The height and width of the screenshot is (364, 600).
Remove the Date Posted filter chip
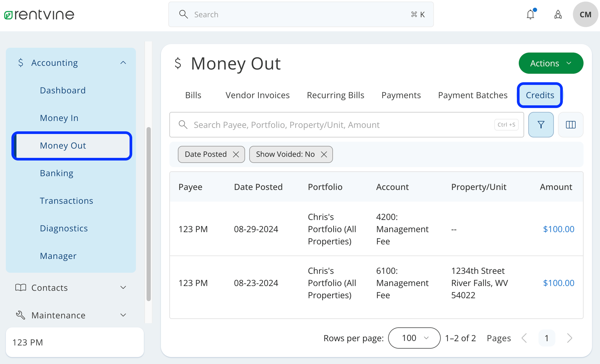[236, 154]
